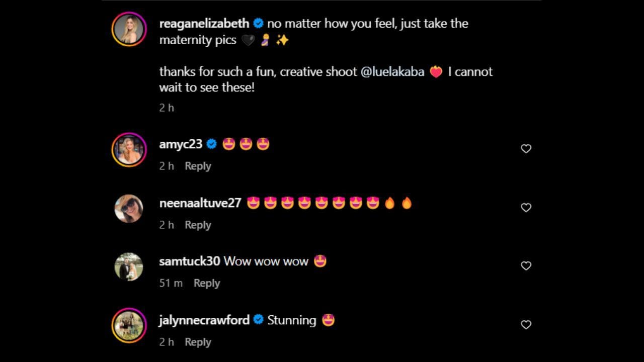The width and height of the screenshot is (644, 362).
Task: Heart jalynnecrawford's Stunning comment
Action: 526,325
